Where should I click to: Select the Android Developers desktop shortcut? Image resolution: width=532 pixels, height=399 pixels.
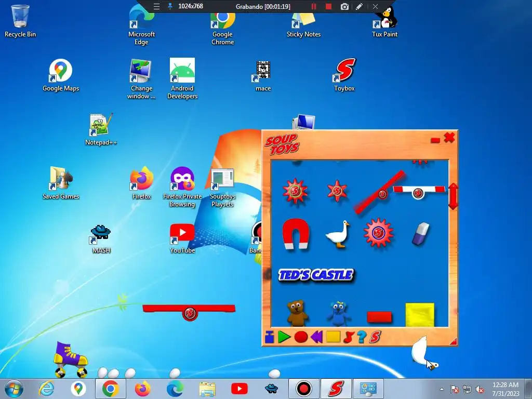pos(182,79)
